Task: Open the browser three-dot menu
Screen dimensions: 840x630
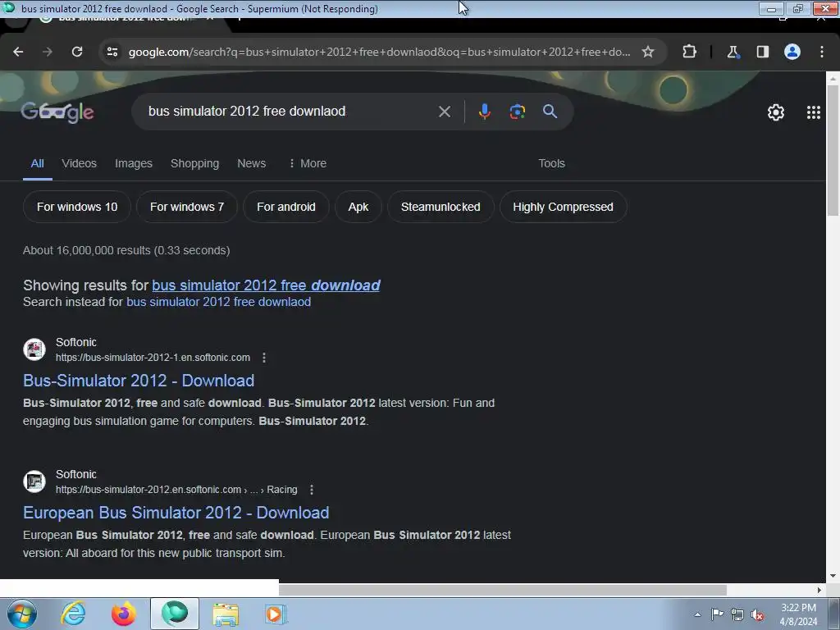Action: [x=822, y=52]
